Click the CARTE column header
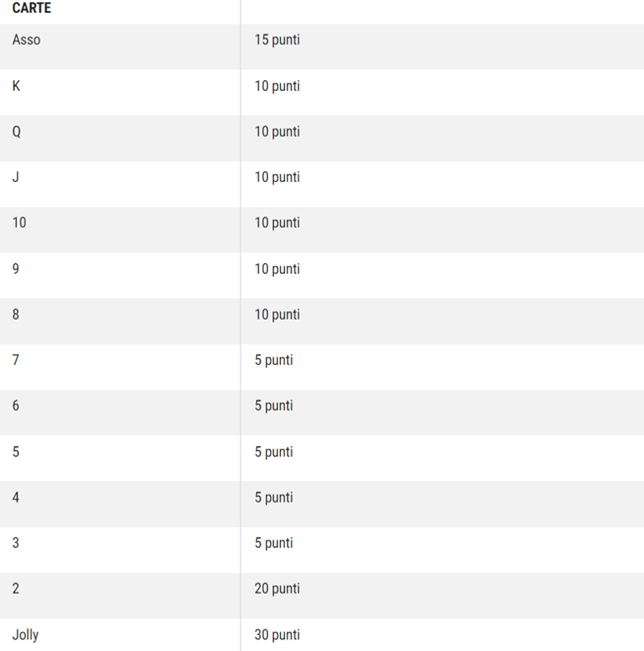Viewport: 644px width, 651px height. coord(32,8)
